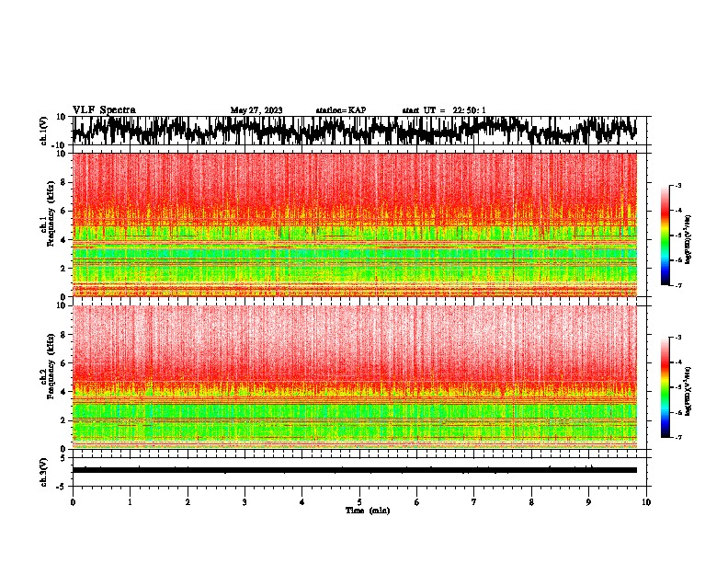Click time axis tick label "9"

(588, 502)
